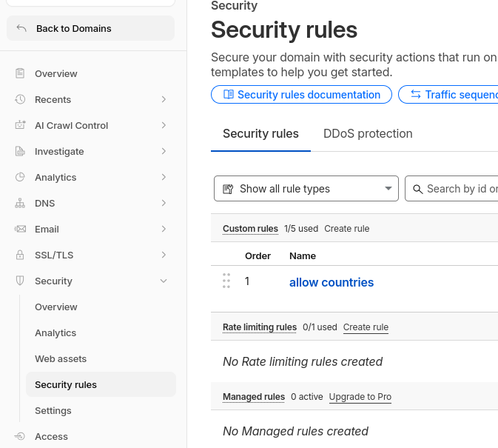This screenshot has height=448, width=498.
Task: Click the Security breadcrumb above the page title
Action: (234, 6)
